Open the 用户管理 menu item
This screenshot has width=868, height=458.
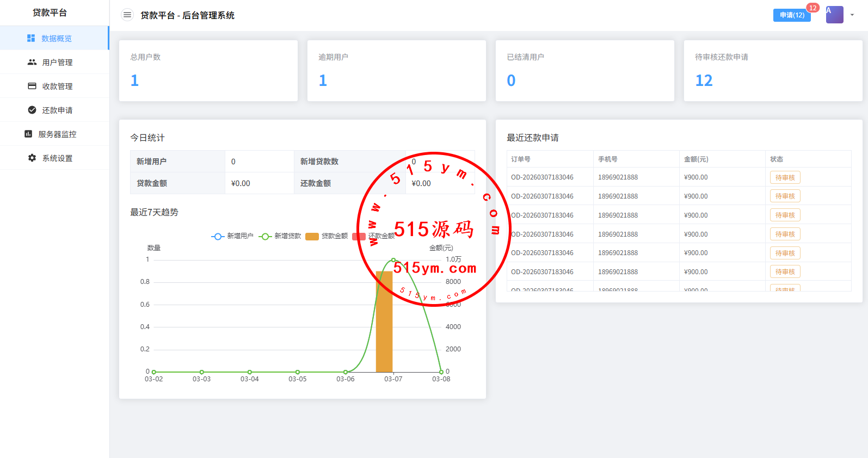57,63
